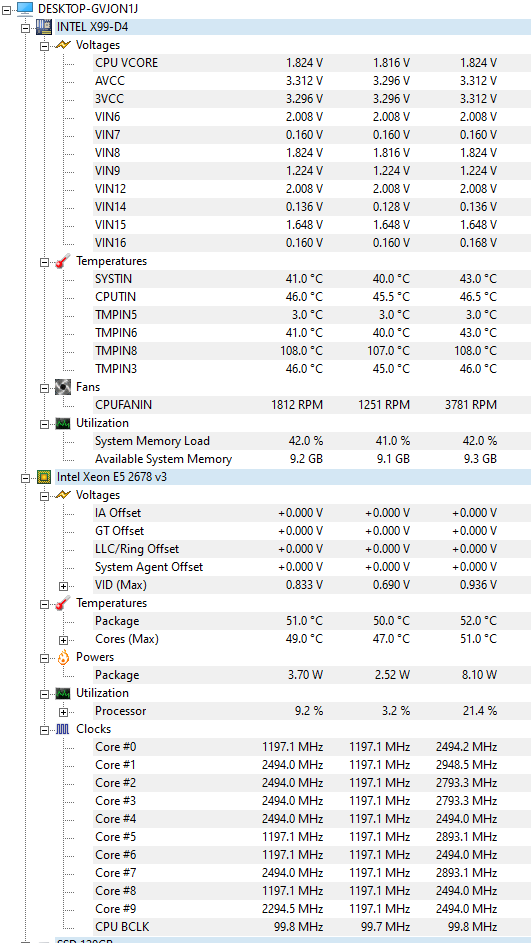The image size is (531, 943).
Task: Select the CPUFANIN row label
Action: (123, 405)
